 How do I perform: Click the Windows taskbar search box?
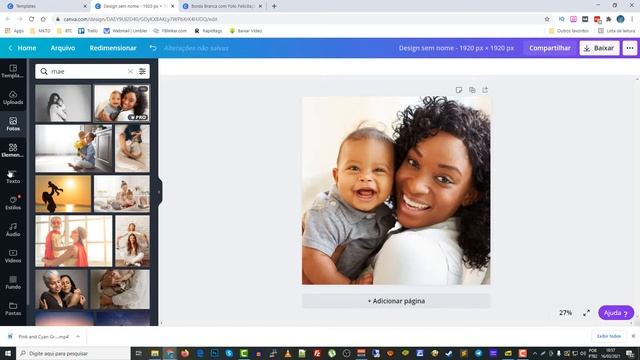73,353
